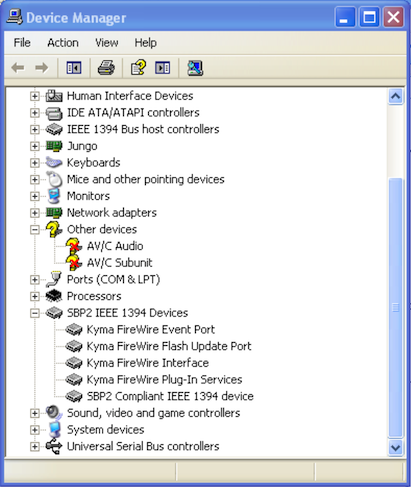This screenshot has width=411, height=487.
Task: Click the Monitors icon
Action: click(54, 196)
